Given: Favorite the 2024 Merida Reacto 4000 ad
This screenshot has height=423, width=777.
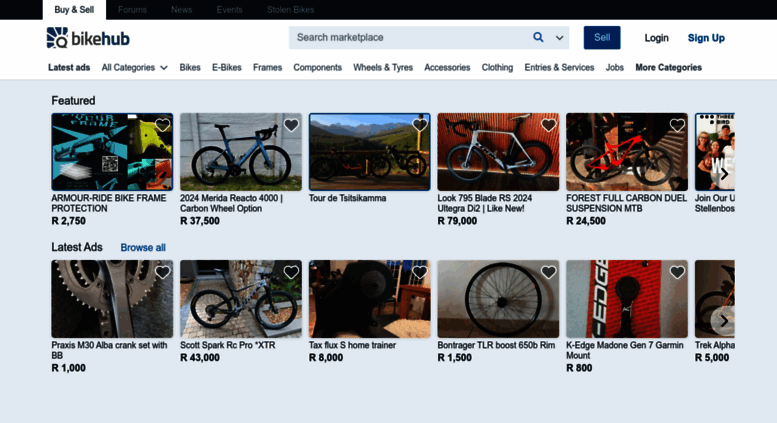Looking at the screenshot, I should (x=291, y=125).
